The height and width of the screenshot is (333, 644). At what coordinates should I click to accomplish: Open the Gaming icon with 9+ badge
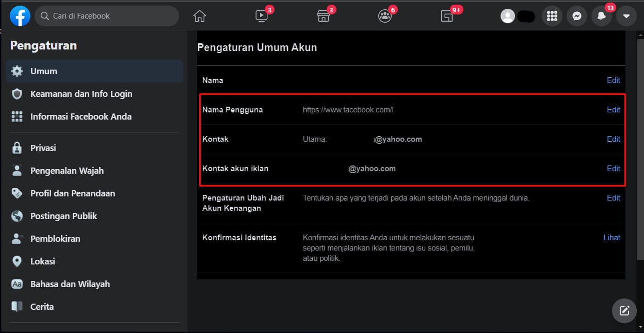(x=447, y=16)
